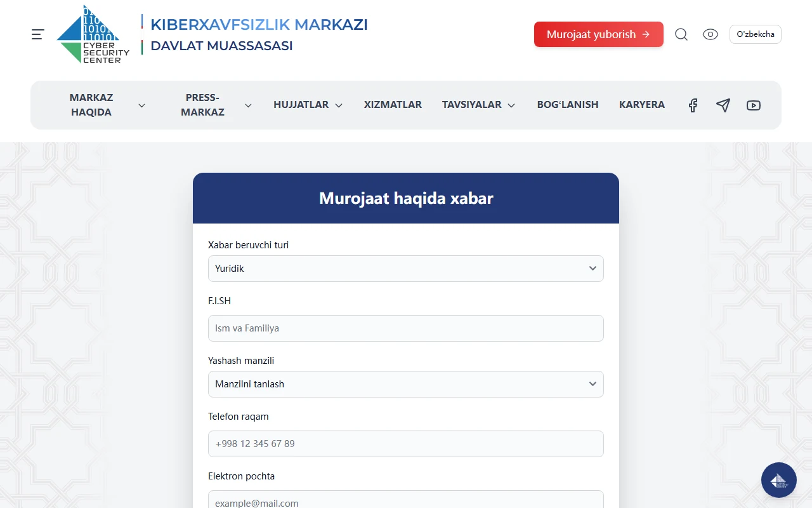Click the 'Elektron pochta' label
Screen dimensions: 812x508
[x=241, y=476]
